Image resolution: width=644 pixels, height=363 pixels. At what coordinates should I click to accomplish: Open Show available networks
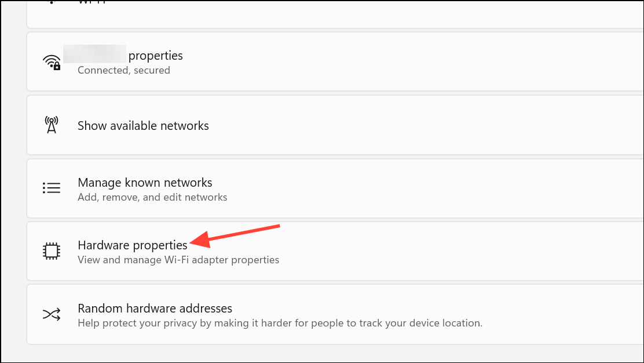point(335,125)
